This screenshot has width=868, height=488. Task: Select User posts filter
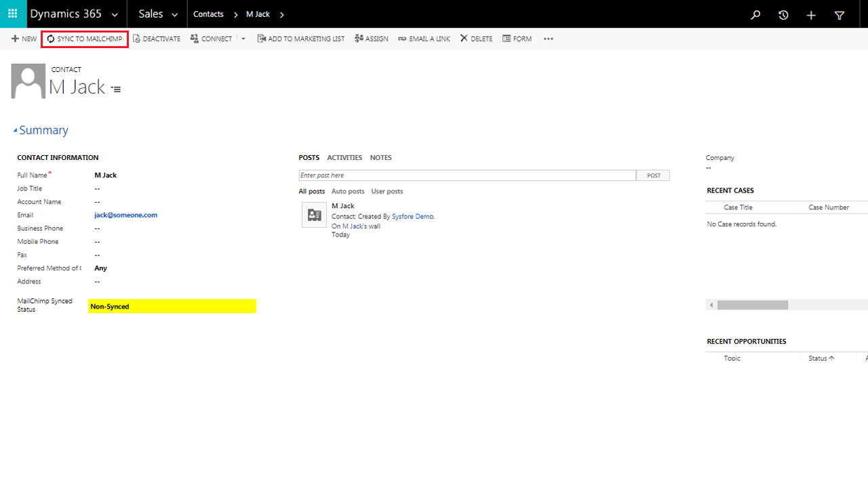(x=387, y=191)
